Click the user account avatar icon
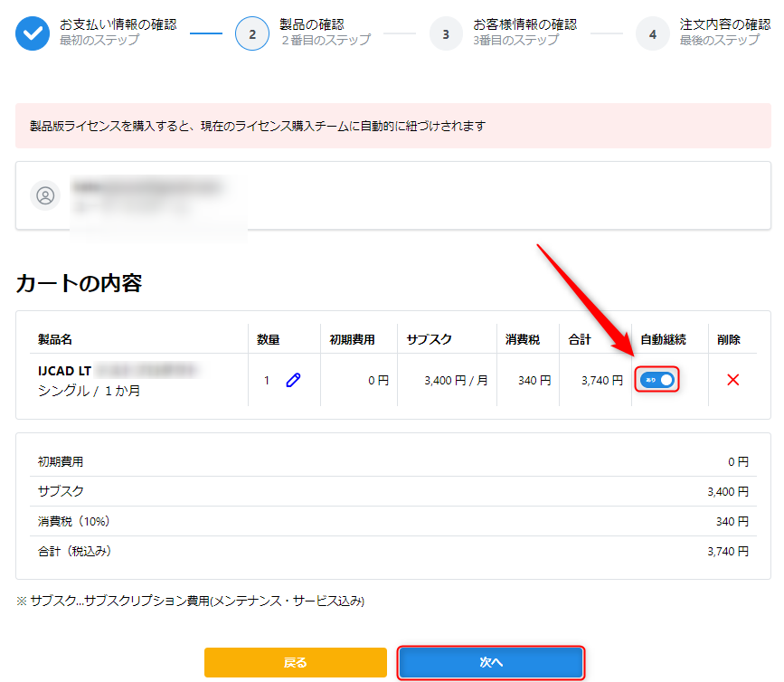 coord(45,195)
